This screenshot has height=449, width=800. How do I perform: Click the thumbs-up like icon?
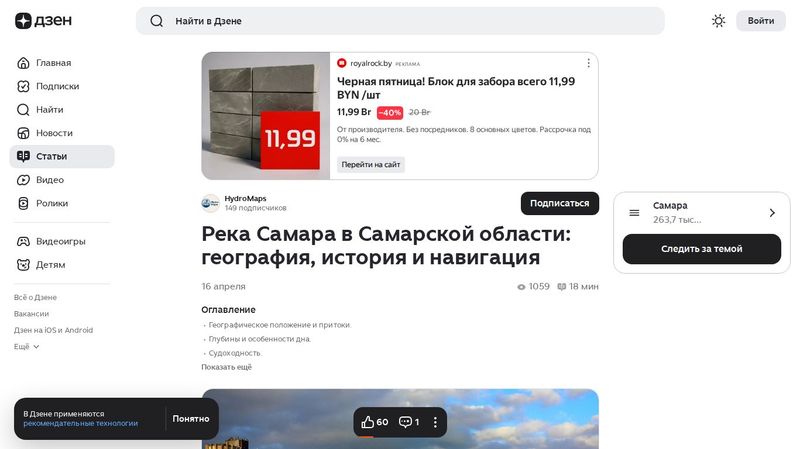367,422
